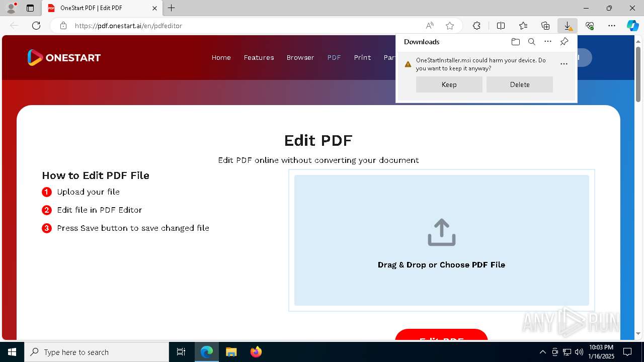
Task: Open the volume control
Action: tap(579, 352)
